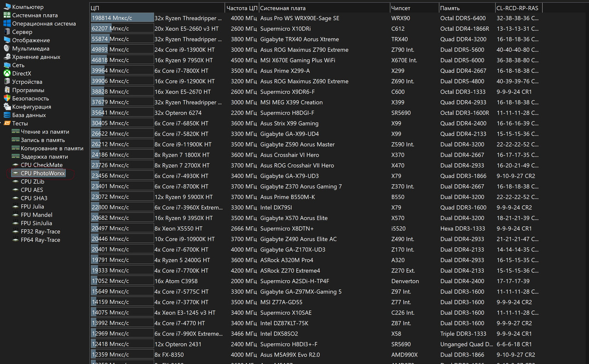This screenshot has width=589, height=364.
Task: Click the Безопасность shield icon
Action: (7, 98)
